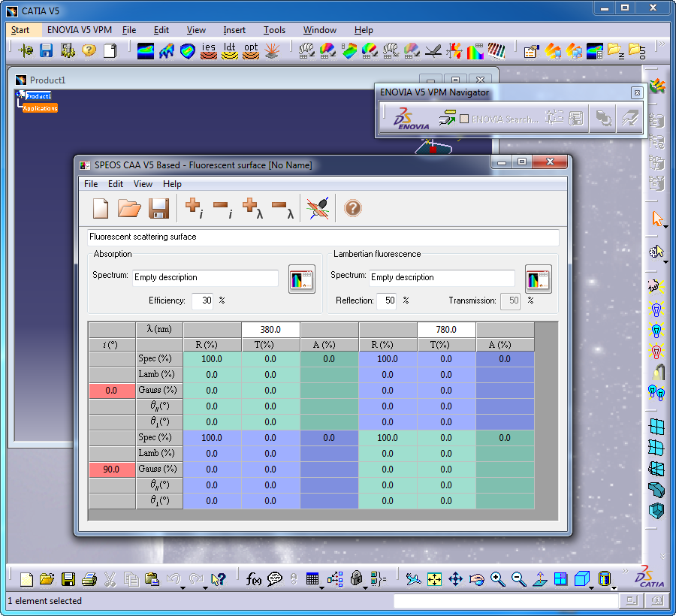
Task: Click the Absorption spectrum description field
Action: (x=205, y=278)
